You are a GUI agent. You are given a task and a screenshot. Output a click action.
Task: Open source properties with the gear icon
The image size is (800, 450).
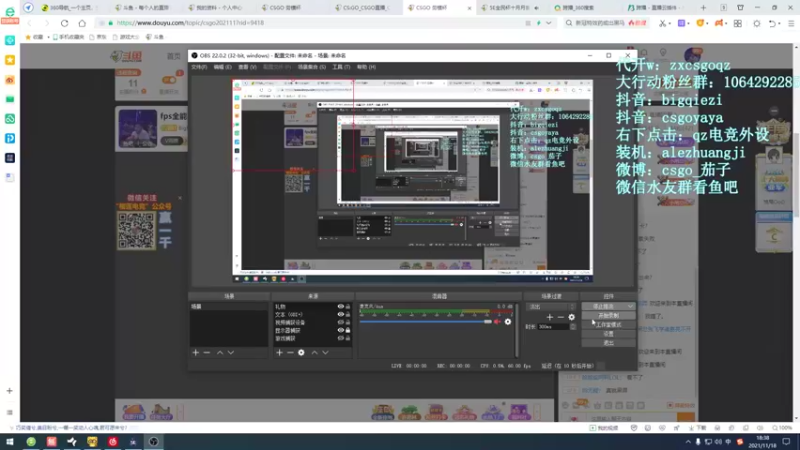point(301,353)
